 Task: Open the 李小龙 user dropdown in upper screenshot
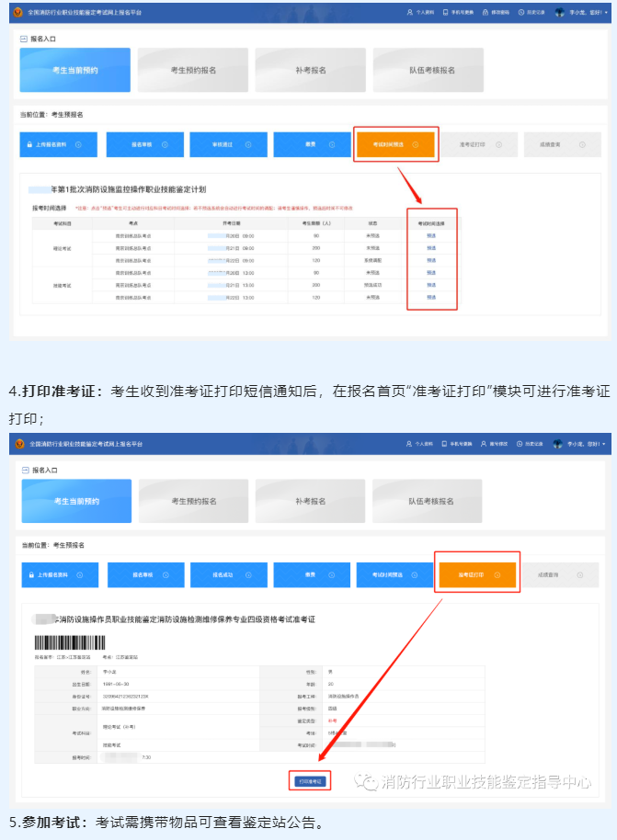pyautogui.click(x=588, y=13)
